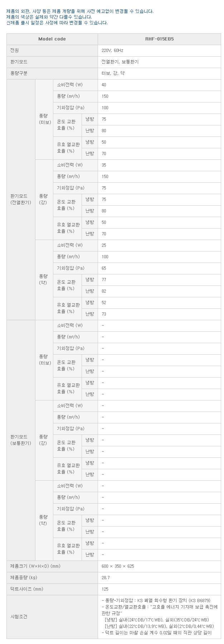224x644 pixels.
Task: Select the 환기모드 (보통환기) section cell
Action: pos(21,440)
